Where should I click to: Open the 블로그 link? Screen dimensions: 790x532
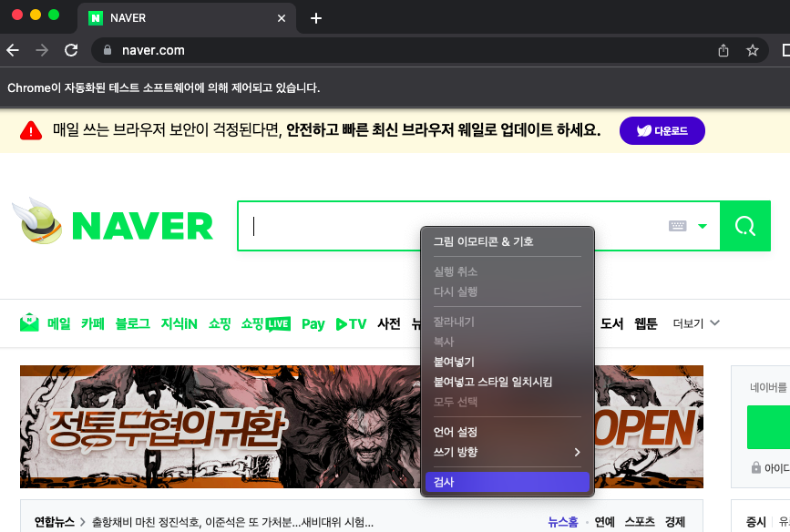pyautogui.click(x=132, y=323)
